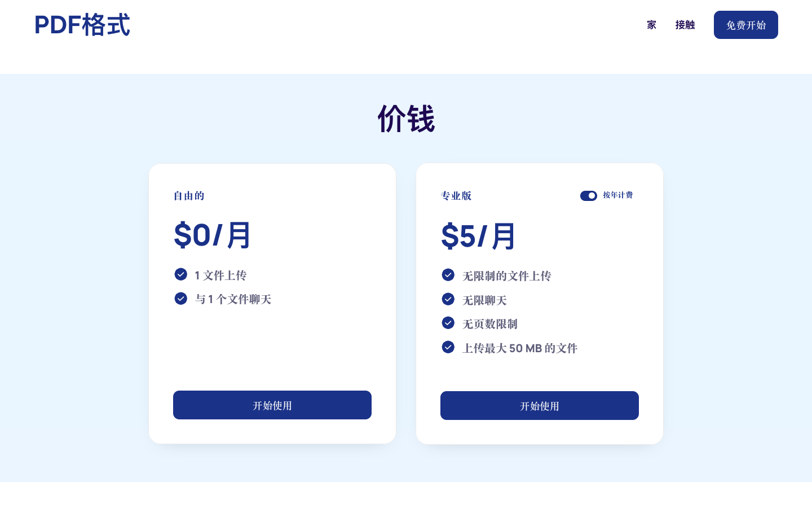Click the checkmark icon beside 无限制的文件上传
The height and width of the screenshot is (508, 812).
coord(448,275)
